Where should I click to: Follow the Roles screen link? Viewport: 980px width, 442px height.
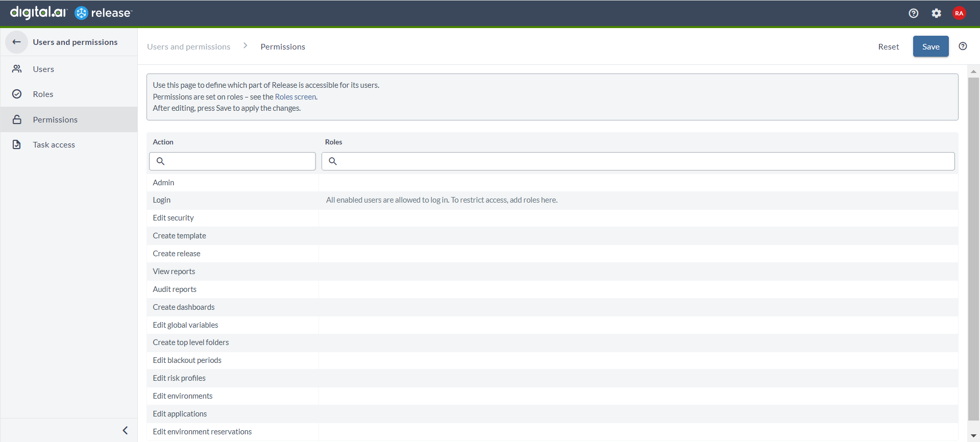[296, 96]
